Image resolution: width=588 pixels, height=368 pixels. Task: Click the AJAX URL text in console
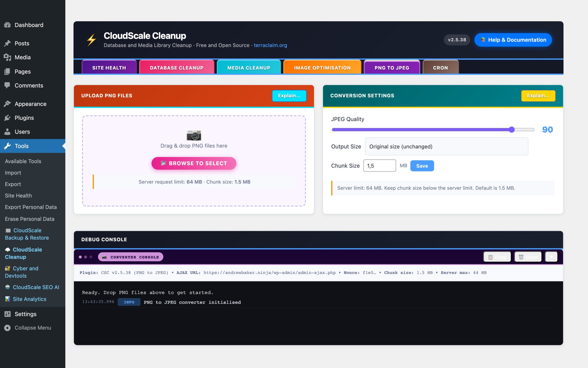(256, 273)
